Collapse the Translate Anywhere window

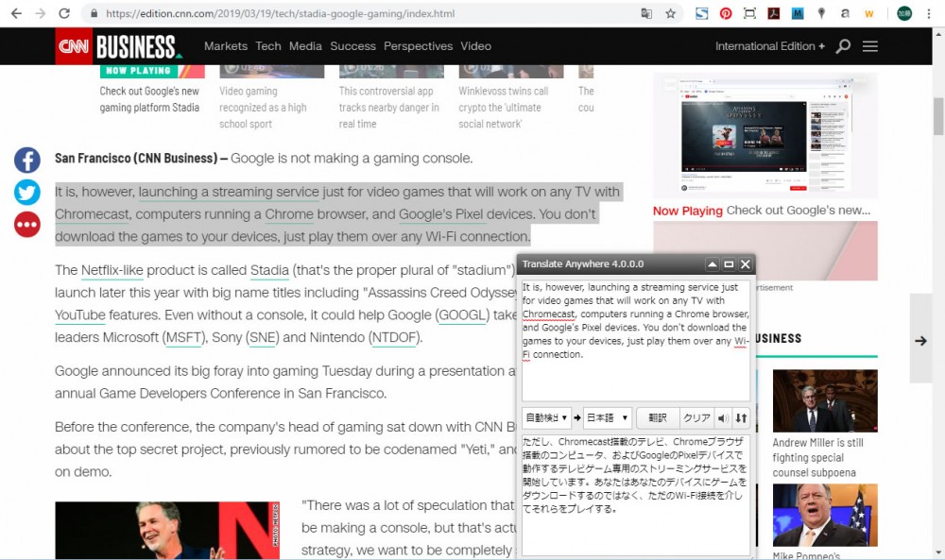[713, 264]
